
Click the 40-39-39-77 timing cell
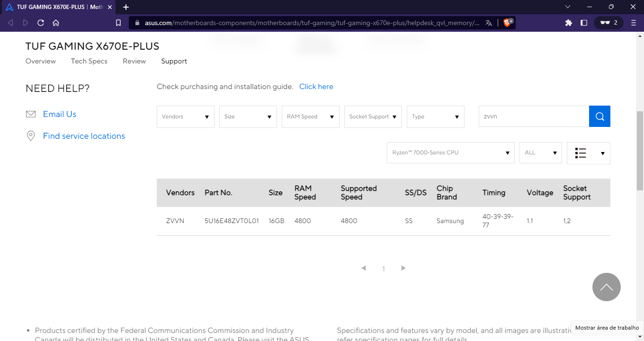pyautogui.click(x=498, y=221)
